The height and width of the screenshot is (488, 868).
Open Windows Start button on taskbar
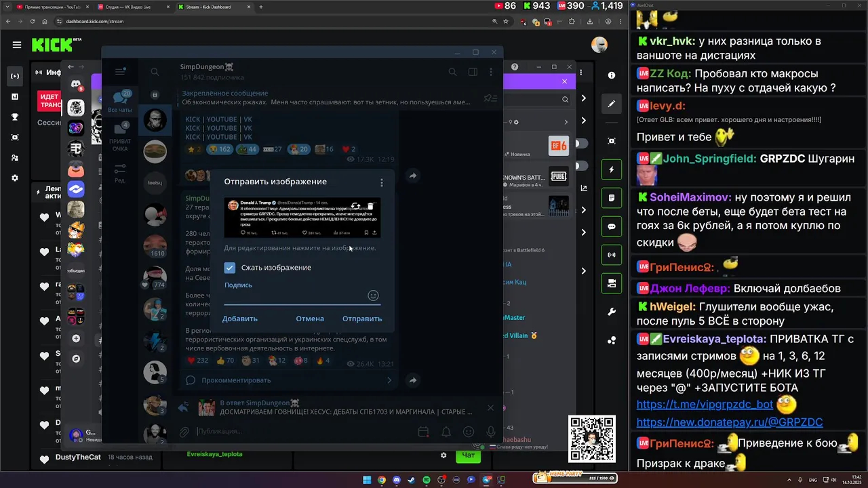coord(367,480)
